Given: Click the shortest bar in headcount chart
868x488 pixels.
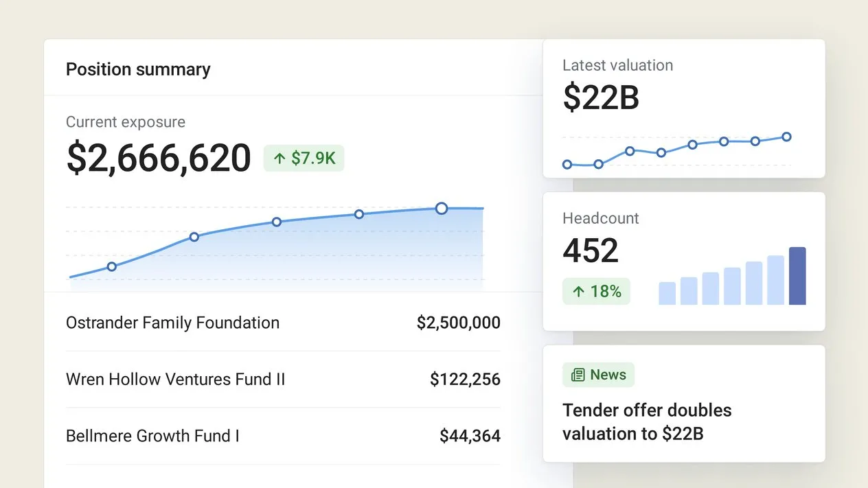Looking at the screenshot, I should coord(667,293).
